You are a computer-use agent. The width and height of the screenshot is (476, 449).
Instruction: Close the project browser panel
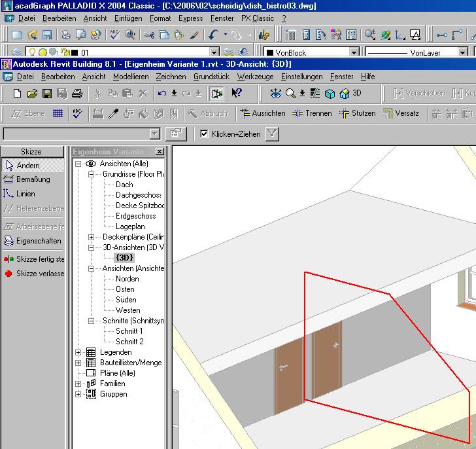[160, 151]
